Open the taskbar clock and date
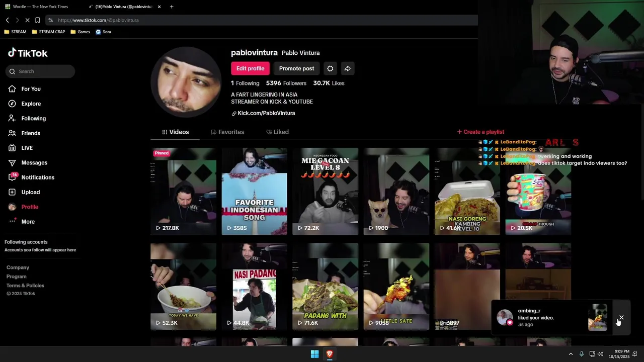The width and height of the screenshot is (644, 362). [x=619, y=354]
